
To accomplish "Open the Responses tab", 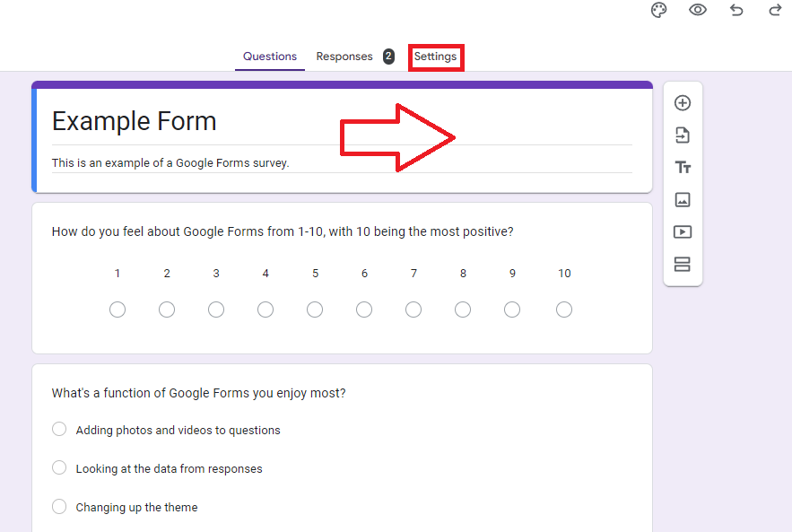I will 344,57.
